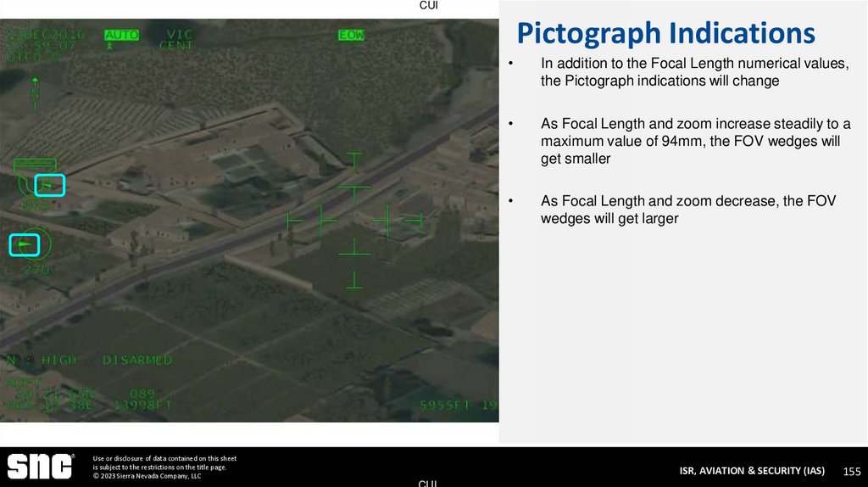Click the page number 155
Image resolution: width=868 pixels, height=487 pixels.
(x=852, y=472)
